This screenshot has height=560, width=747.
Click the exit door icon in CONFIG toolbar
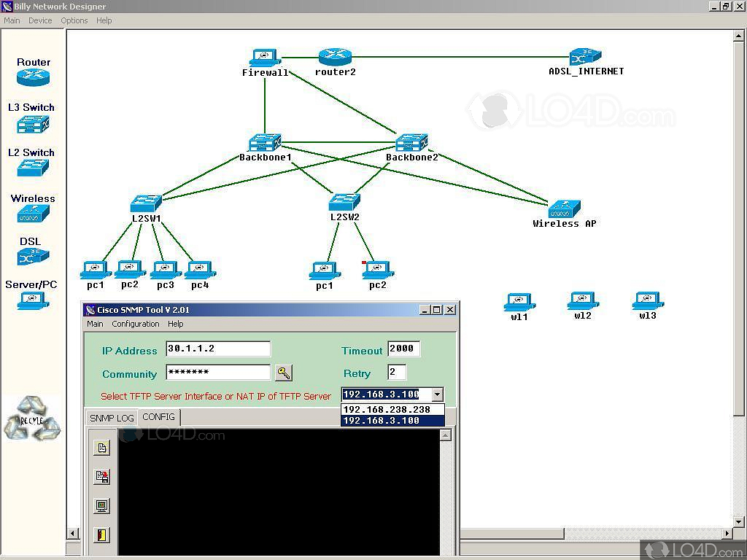[101, 534]
